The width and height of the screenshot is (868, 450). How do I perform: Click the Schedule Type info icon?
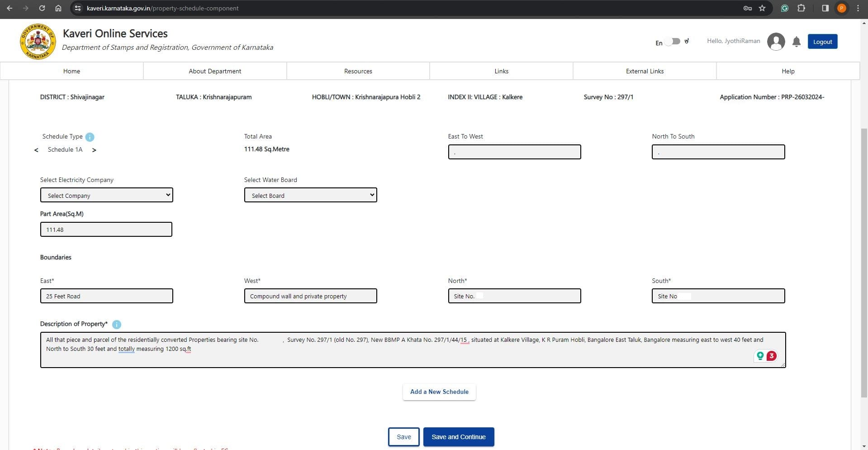pyautogui.click(x=90, y=137)
